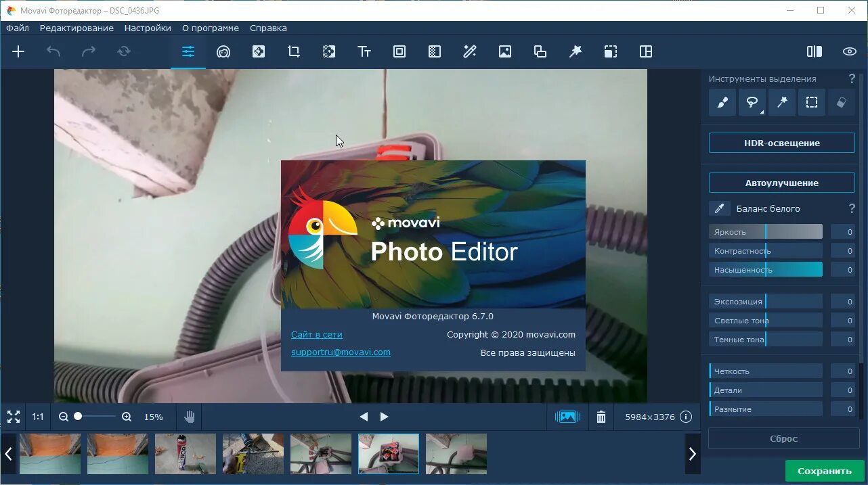The width and height of the screenshot is (868, 485).
Task: Click the Размытие slider
Action: [766, 409]
